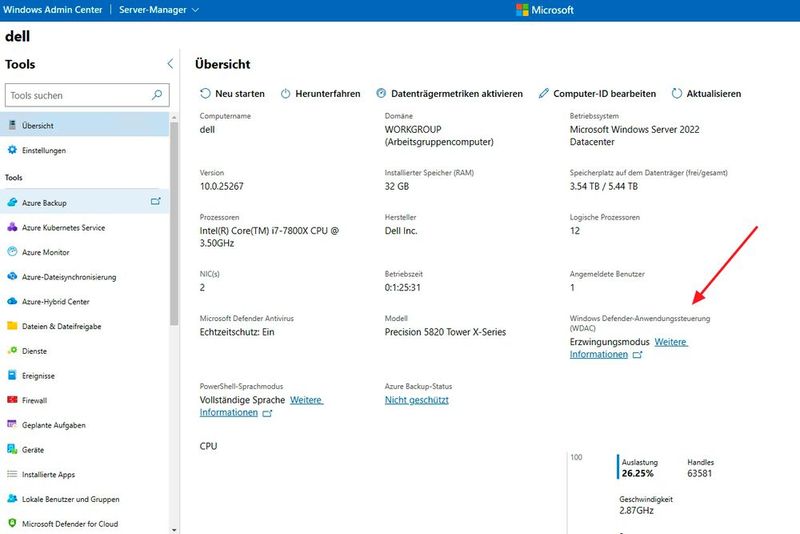Click the installed RAM value 32 GB
Viewport: 800px width, 534px height.
396,186
